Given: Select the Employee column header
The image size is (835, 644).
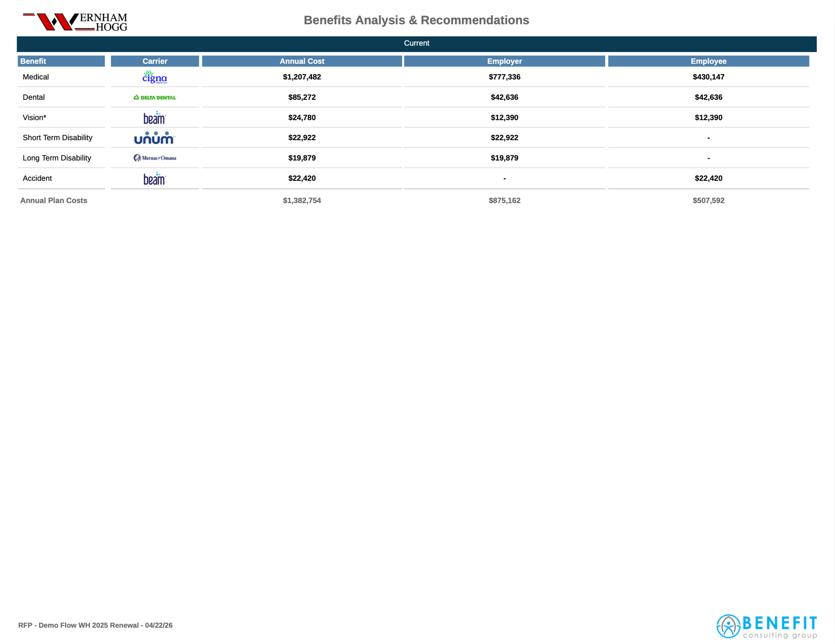Looking at the screenshot, I should (709, 61).
